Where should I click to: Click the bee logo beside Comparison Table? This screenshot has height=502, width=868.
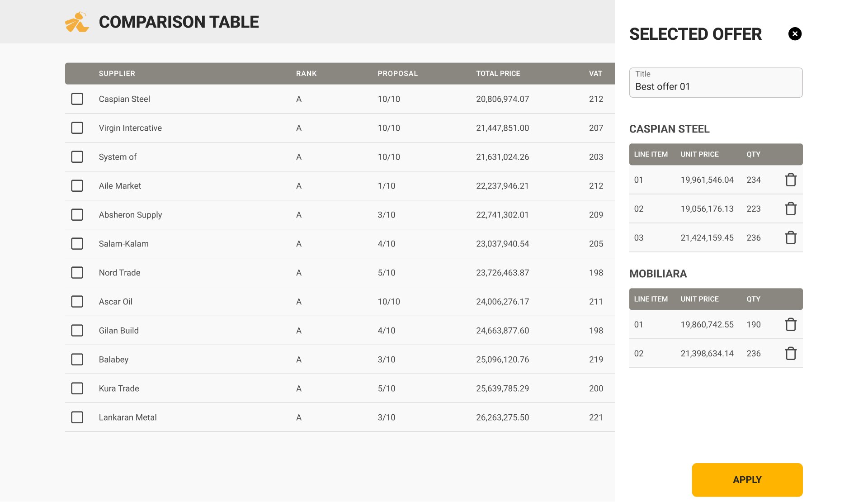[x=77, y=22]
